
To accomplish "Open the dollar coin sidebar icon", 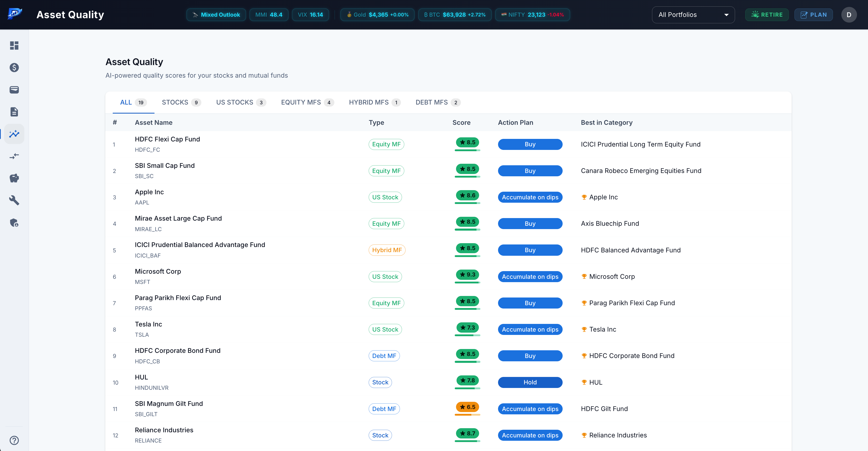I will [14, 67].
